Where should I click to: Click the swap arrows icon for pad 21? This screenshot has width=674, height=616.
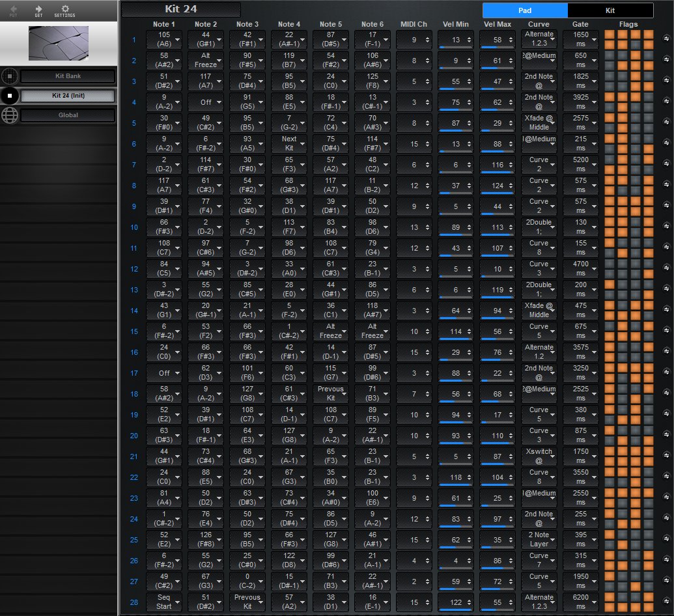tap(666, 456)
